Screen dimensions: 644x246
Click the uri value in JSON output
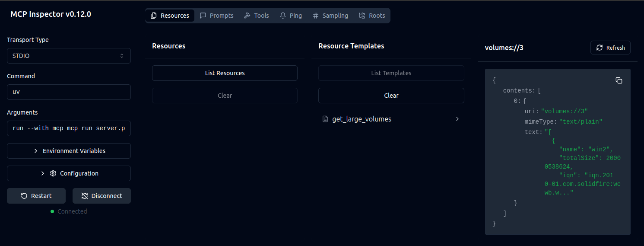point(564,111)
